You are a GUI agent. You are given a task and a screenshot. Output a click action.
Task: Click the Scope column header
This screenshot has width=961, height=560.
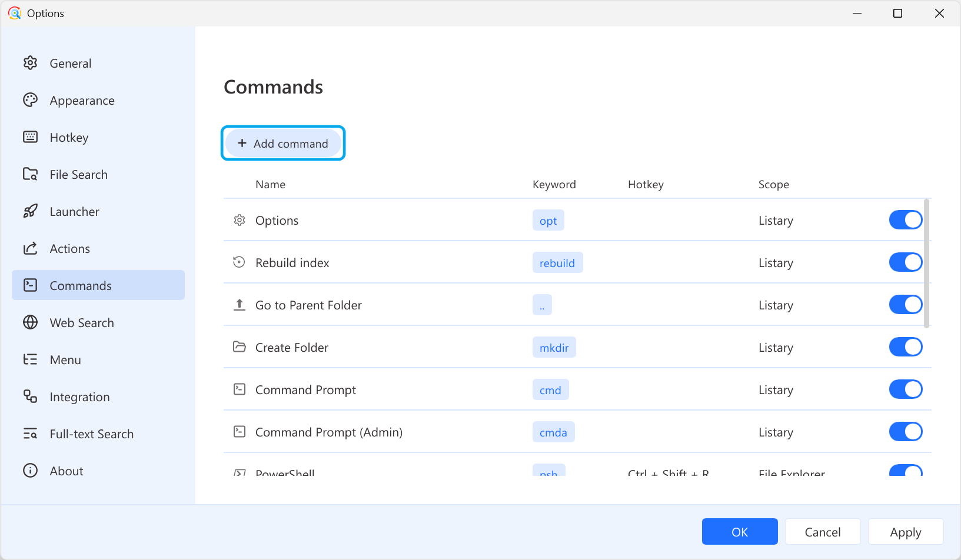coord(774,184)
